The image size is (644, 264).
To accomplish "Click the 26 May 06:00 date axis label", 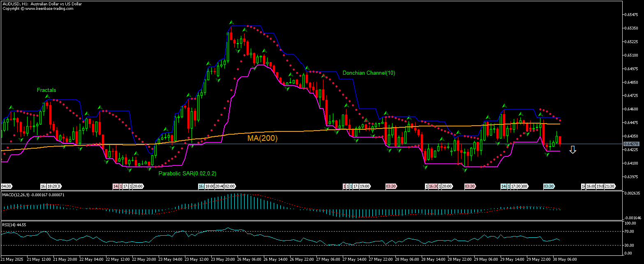I will point(249,260).
